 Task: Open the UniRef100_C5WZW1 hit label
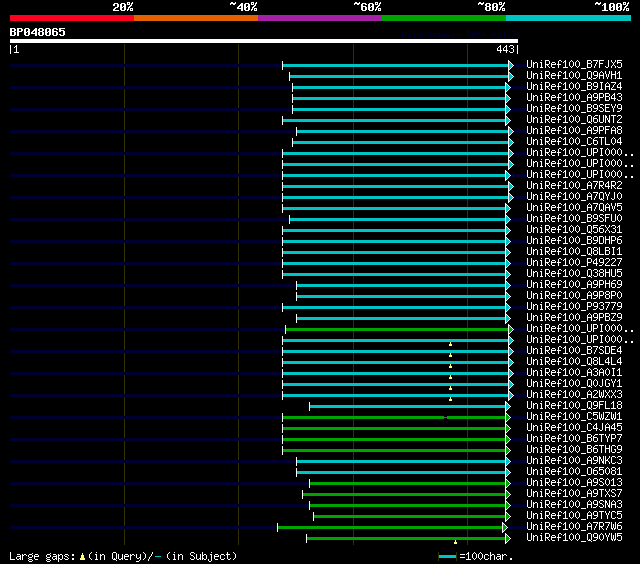[x=574, y=416]
